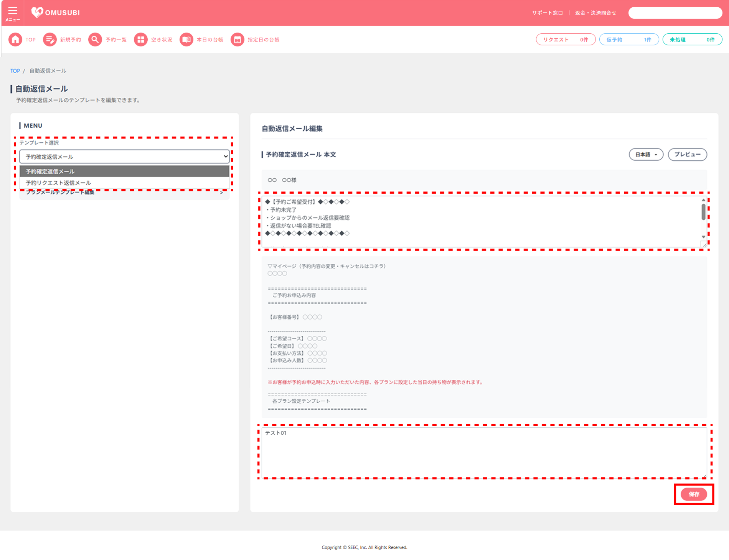This screenshot has width=729, height=560.
Task: Click the 【ご希望コース】 line
Action: [x=297, y=338]
